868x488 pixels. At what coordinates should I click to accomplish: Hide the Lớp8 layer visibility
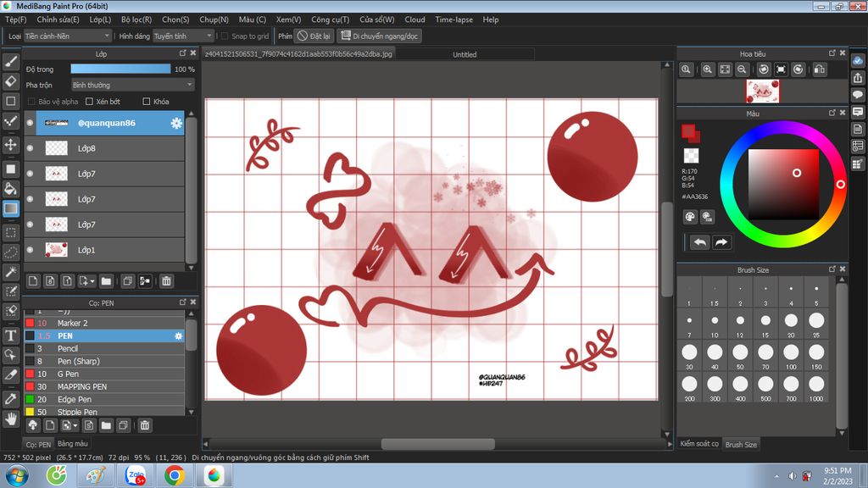[30, 148]
